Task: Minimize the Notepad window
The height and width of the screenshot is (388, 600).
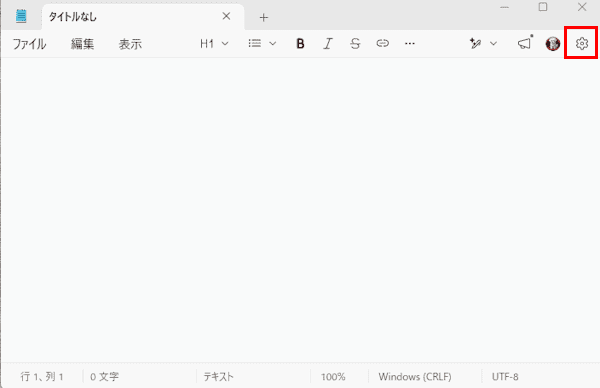Action: point(504,7)
